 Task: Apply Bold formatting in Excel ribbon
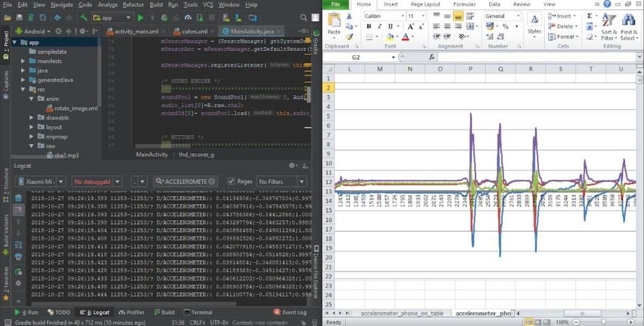pyautogui.click(x=370, y=26)
